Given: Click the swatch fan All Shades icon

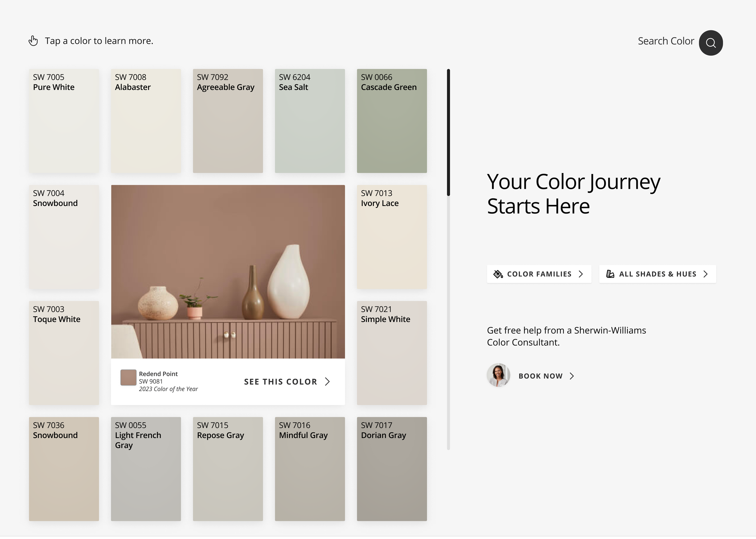Looking at the screenshot, I should (x=610, y=274).
